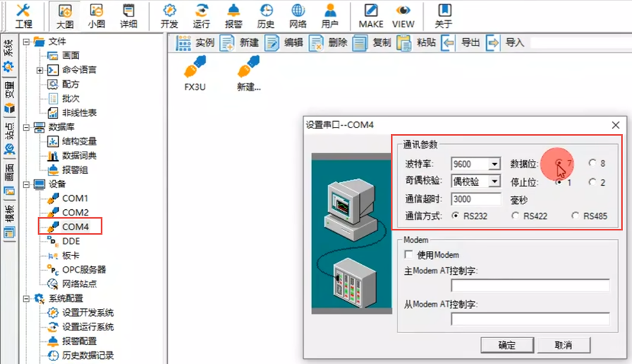Select the FX3U device icon
The width and height of the screenshot is (632, 364).
(195, 73)
